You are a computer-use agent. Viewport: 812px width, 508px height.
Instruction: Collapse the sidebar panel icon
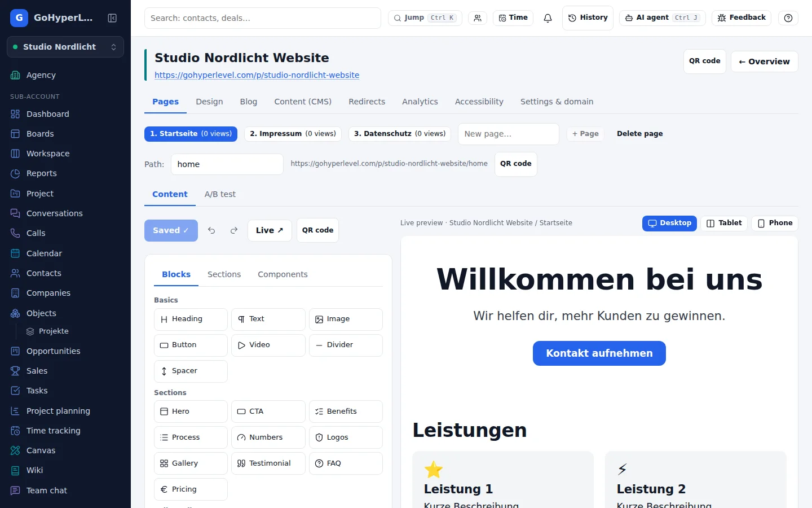[112, 18]
